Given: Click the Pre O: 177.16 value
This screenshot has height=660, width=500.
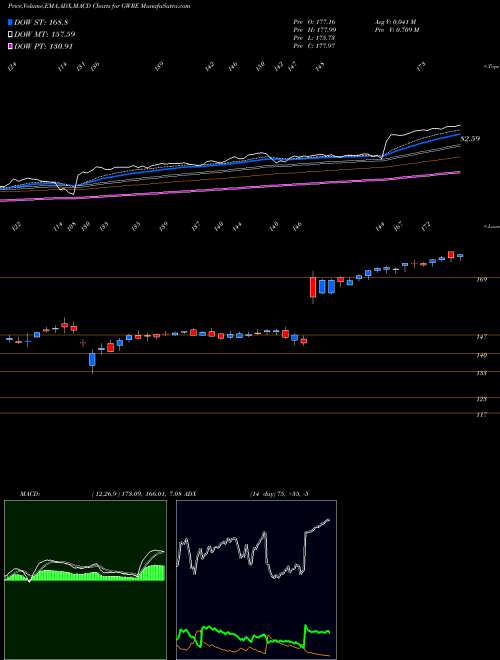Looking at the screenshot, I should [x=314, y=22].
